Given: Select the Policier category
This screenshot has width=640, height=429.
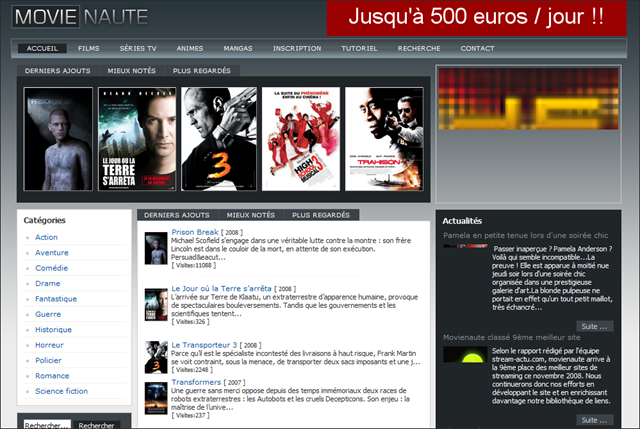Looking at the screenshot, I should 48,360.
